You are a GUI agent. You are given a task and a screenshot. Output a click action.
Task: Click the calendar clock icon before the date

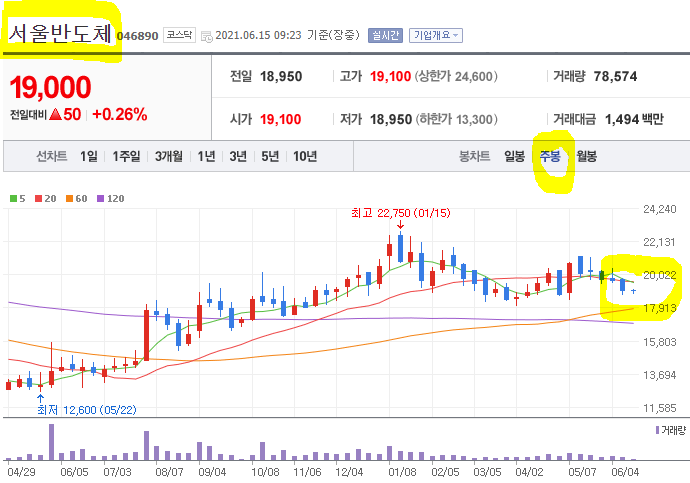click(206, 37)
